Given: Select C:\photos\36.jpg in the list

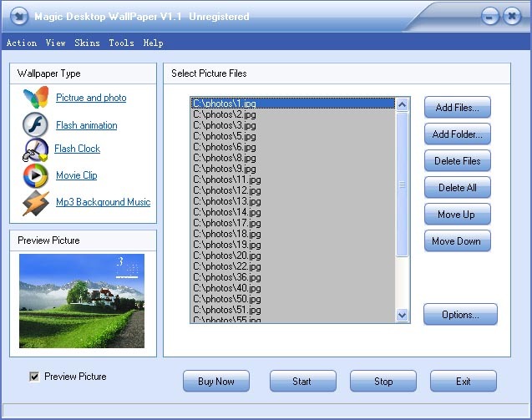Looking at the screenshot, I should (293, 277).
